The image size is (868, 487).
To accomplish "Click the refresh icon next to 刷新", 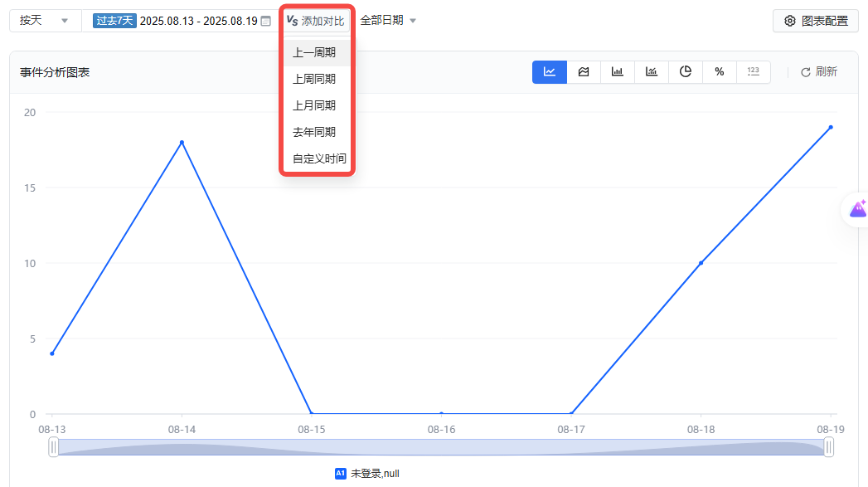I will (806, 72).
